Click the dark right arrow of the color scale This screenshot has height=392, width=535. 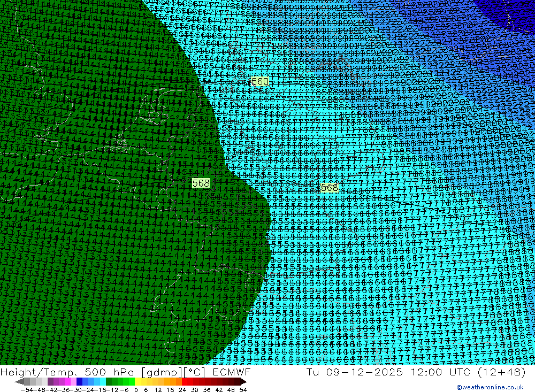coord(243,382)
